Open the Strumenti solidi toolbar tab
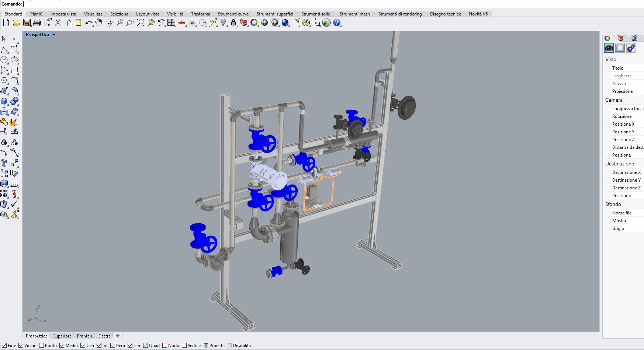This screenshot has height=350, width=644. [x=316, y=14]
